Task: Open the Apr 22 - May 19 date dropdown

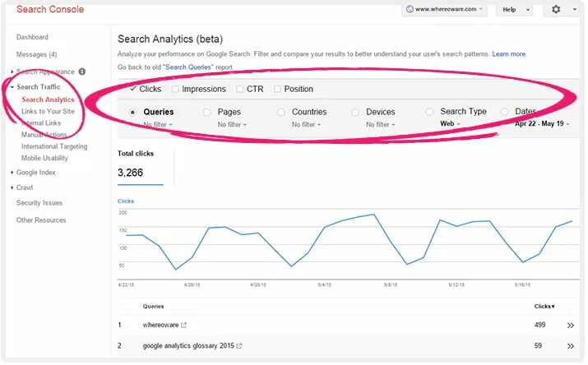Action: pos(542,123)
